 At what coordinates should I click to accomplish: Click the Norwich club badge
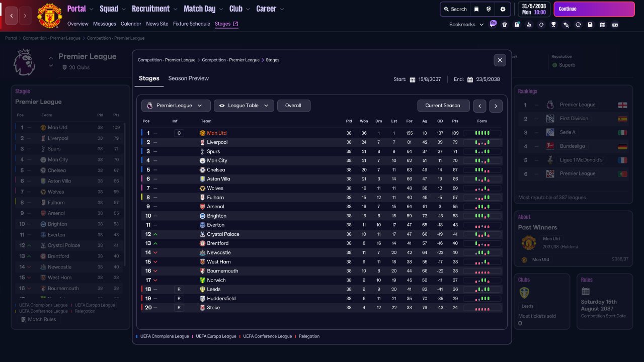coord(202,280)
